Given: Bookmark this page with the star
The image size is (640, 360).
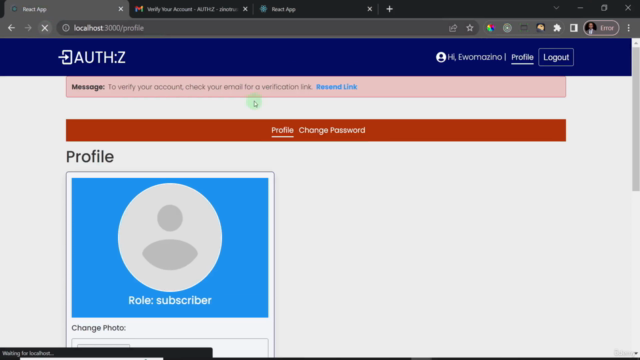Looking at the screenshot, I should 470,28.
